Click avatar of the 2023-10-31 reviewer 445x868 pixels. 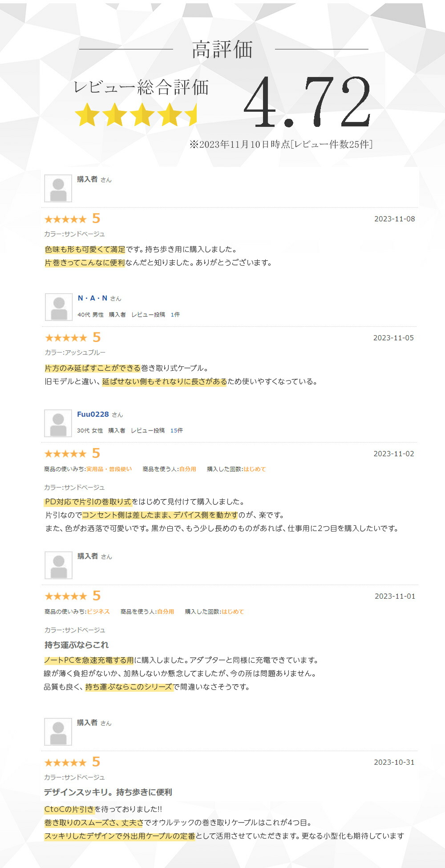coord(58,732)
